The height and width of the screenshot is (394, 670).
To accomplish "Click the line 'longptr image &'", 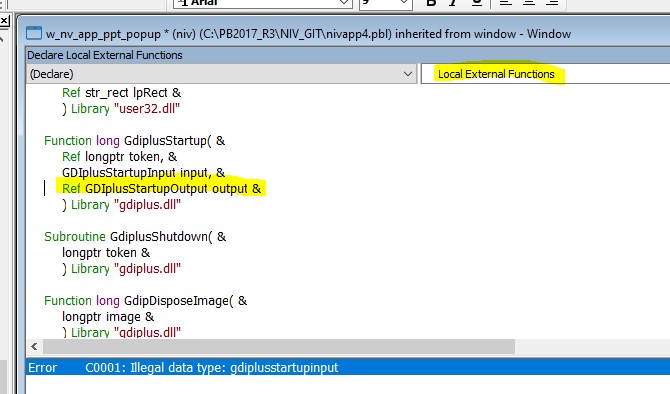I will coord(108,317).
